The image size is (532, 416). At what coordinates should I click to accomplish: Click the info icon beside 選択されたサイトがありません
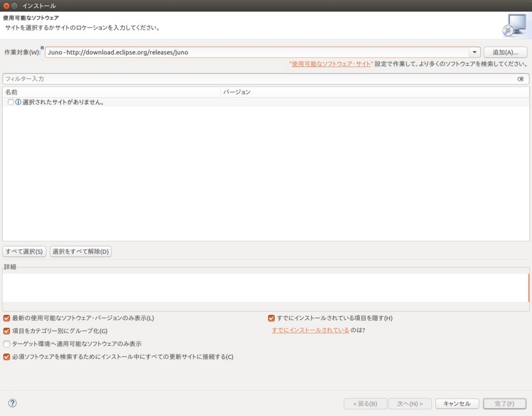pos(18,102)
